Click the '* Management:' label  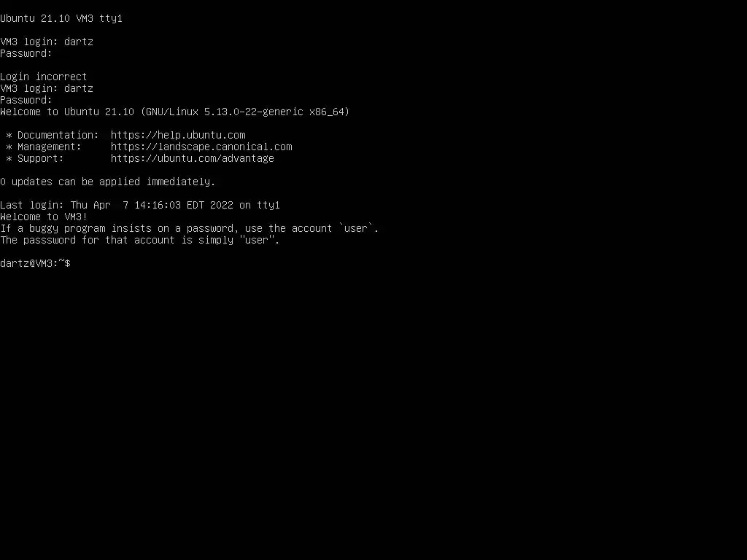[44, 147]
